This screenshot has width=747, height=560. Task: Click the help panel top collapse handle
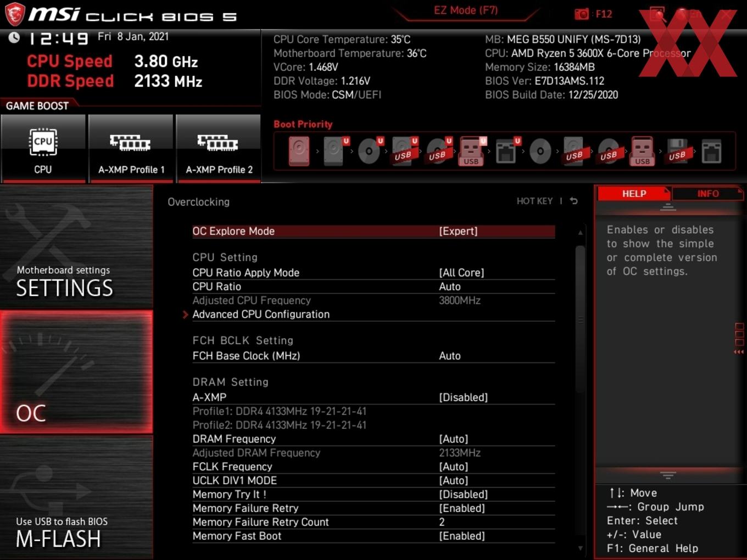click(x=668, y=208)
